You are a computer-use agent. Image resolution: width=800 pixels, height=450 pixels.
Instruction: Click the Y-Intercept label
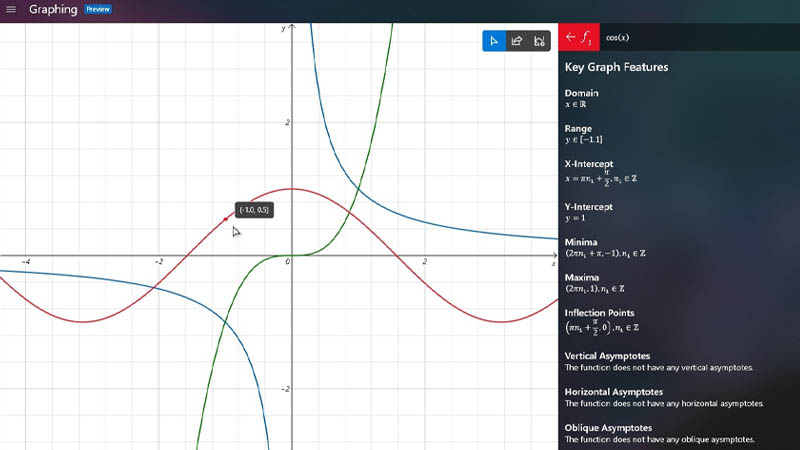point(588,207)
